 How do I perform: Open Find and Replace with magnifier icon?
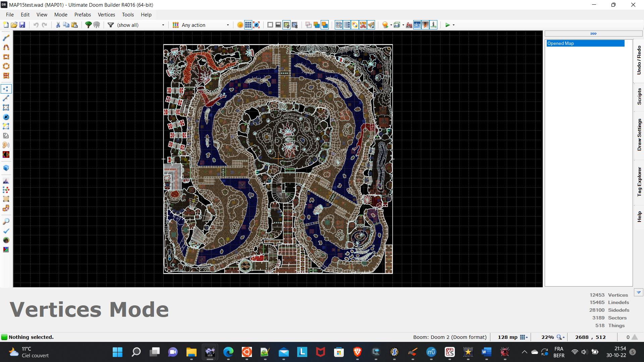(6, 222)
